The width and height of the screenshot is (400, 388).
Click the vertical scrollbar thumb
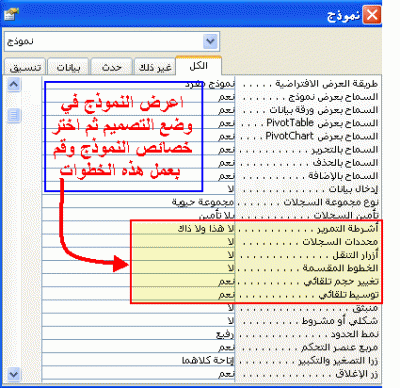click(x=14, y=115)
